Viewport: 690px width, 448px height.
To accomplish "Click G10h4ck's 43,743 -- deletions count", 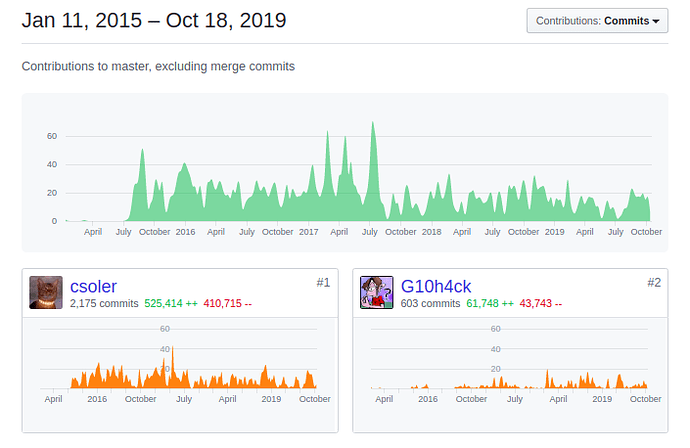I will point(540,303).
